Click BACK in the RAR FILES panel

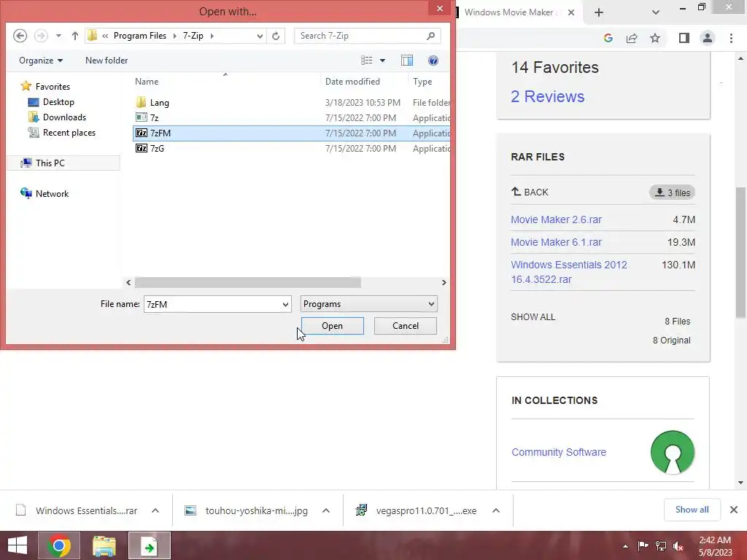[530, 192]
